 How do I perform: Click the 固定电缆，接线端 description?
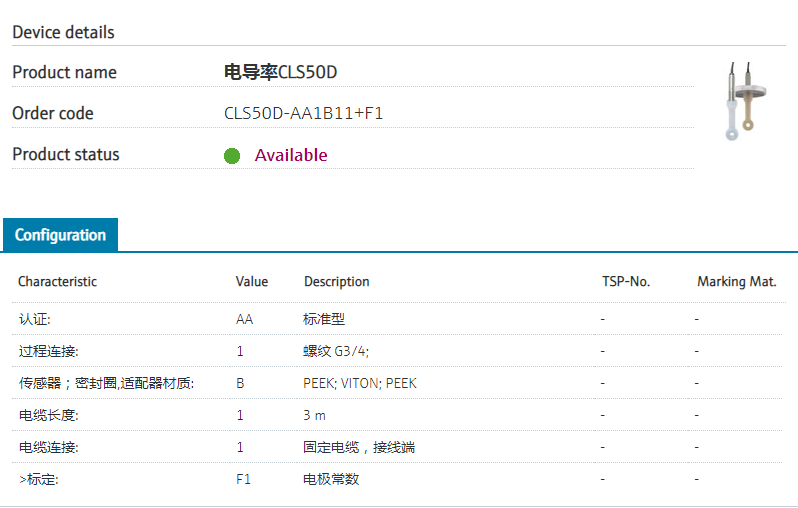click(x=359, y=447)
